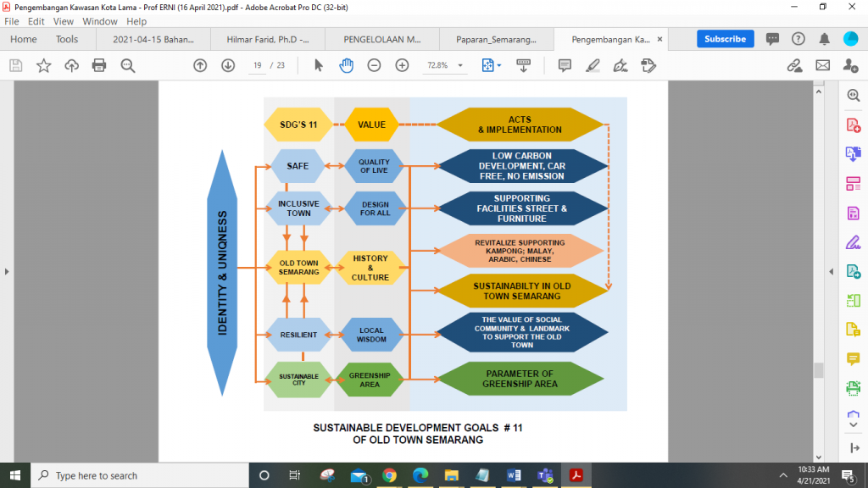Go to the Tools view
This screenshot has height=488, width=868.
click(67, 39)
